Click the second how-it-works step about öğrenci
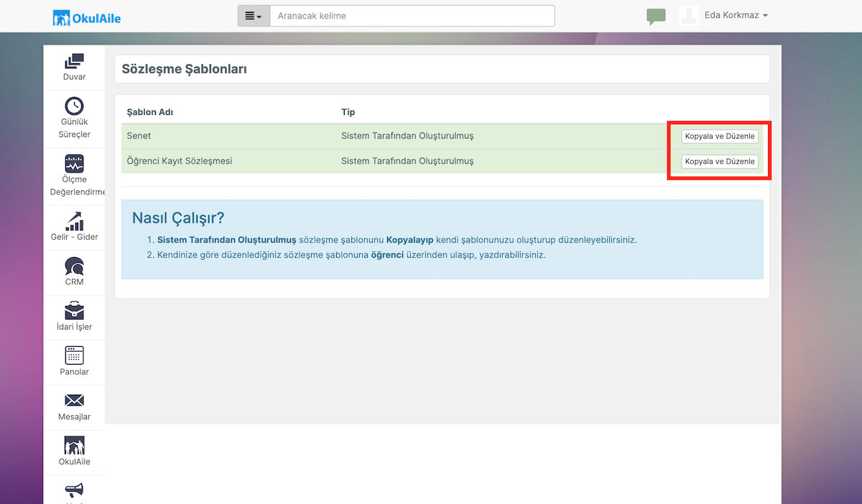The height and width of the screenshot is (504, 862). click(351, 255)
